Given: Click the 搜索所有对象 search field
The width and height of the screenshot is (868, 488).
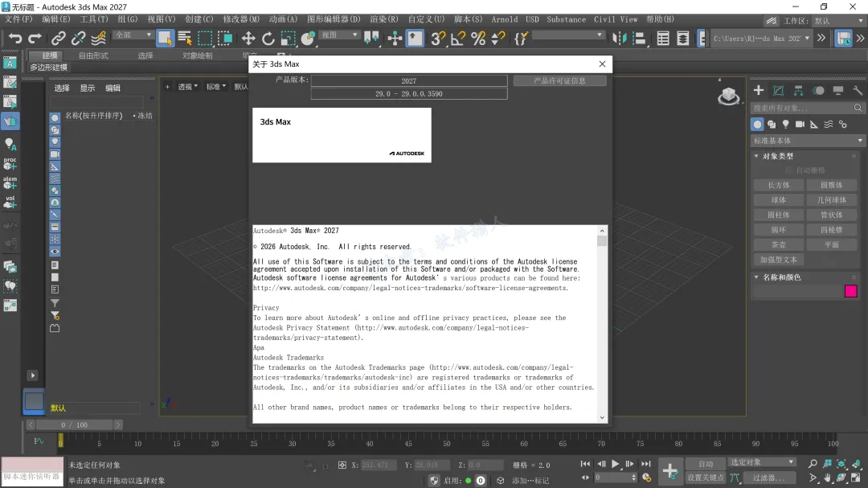Looking at the screenshot, I should (x=808, y=108).
